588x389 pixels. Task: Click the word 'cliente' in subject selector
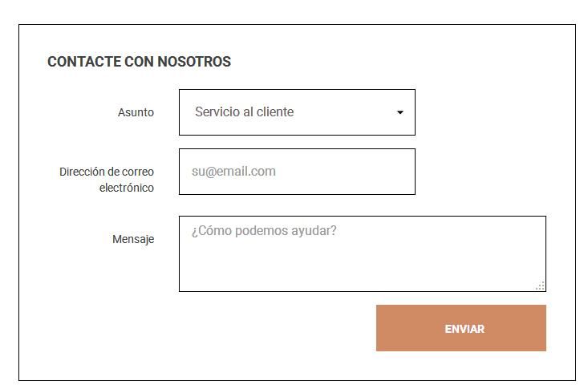[x=275, y=111]
